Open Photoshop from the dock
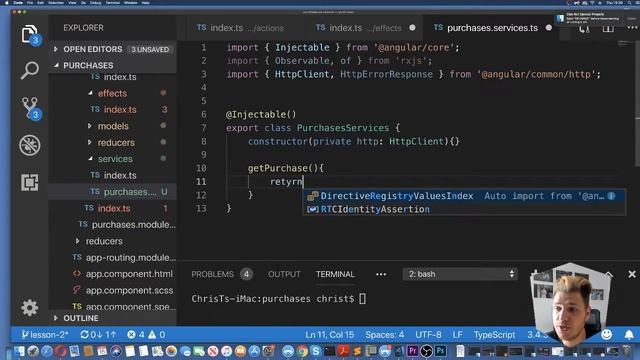This screenshot has height=360, width=640. 440,351
